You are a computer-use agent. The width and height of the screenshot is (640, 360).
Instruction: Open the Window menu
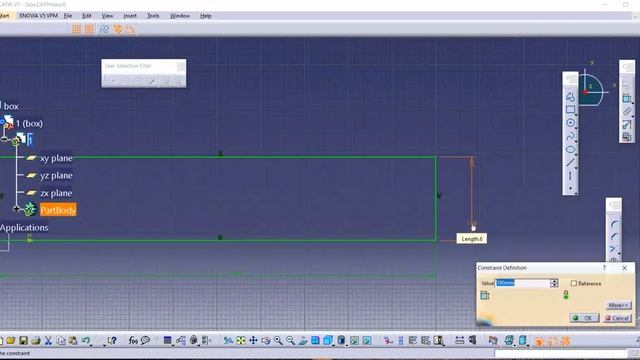coord(180,16)
